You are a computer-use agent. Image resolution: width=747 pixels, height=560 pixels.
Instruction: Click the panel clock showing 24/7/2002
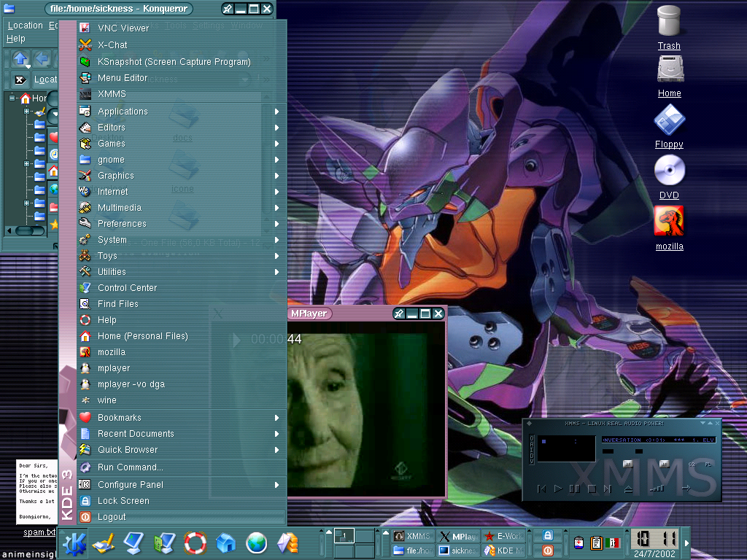click(x=654, y=543)
